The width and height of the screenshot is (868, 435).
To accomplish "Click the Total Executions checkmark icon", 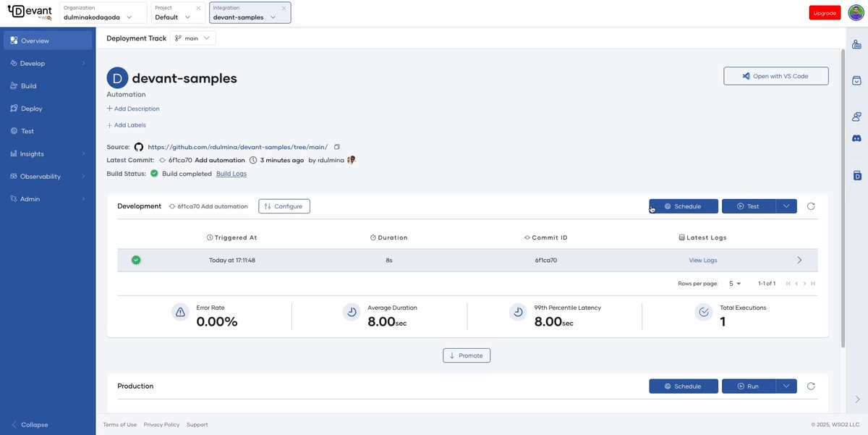I will click(x=704, y=313).
